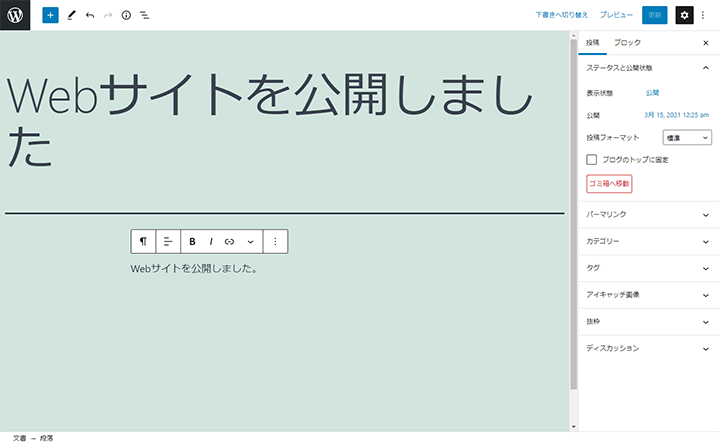Select the 投稿 tab
Screen dimensions: 720x444
593,43
